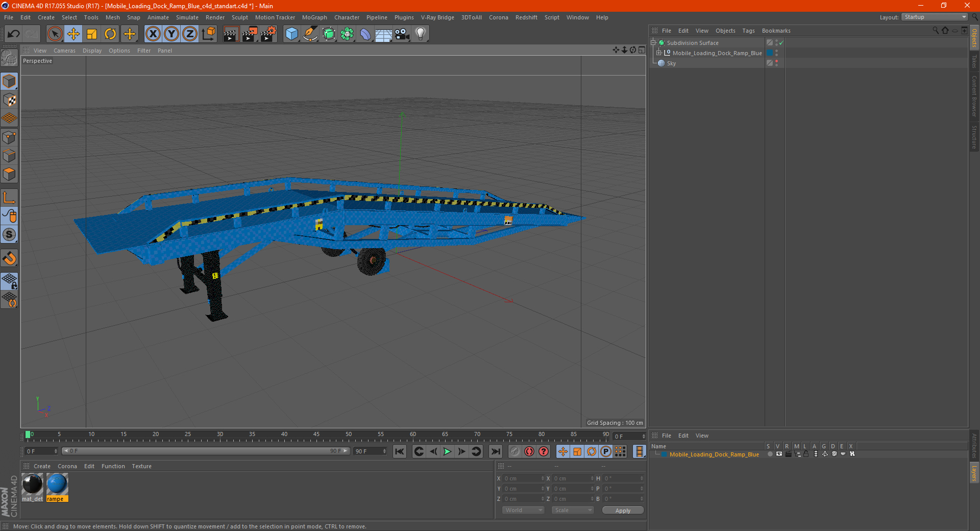Click the Undo arrow icon

[14, 34]
